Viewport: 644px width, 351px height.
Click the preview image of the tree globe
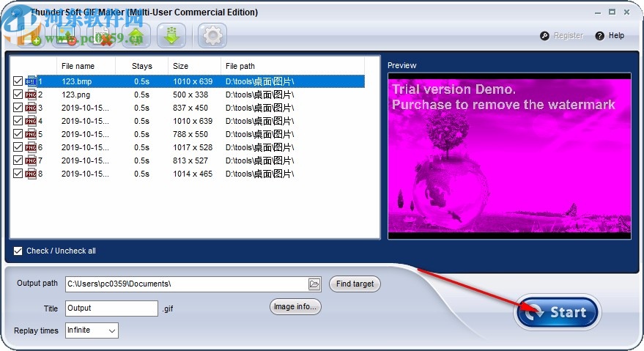(509, 156)
